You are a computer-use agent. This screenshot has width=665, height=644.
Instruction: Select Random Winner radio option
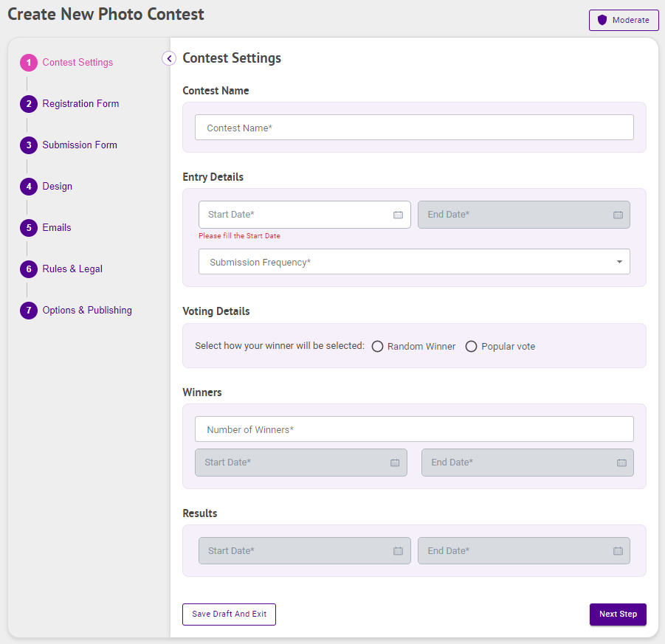[377, 347]
